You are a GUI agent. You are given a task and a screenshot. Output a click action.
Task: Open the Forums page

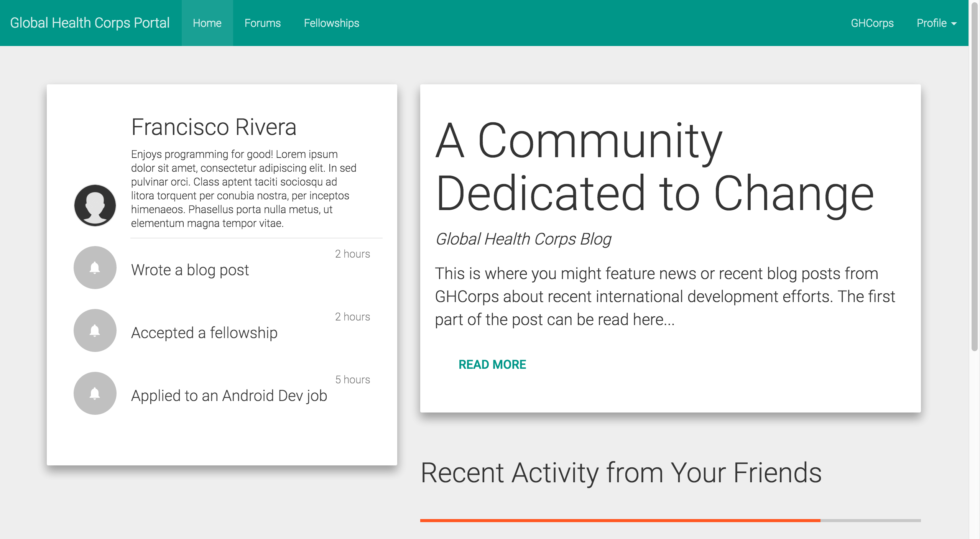[x=263, y=23]
